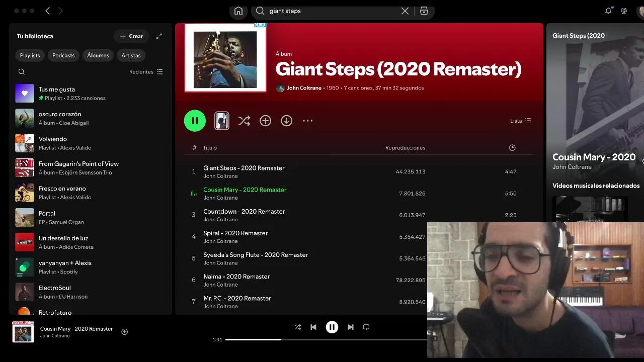This screenshot has width=644, height=362.
Task: Pause album with green button
Action: click(195, 121)
